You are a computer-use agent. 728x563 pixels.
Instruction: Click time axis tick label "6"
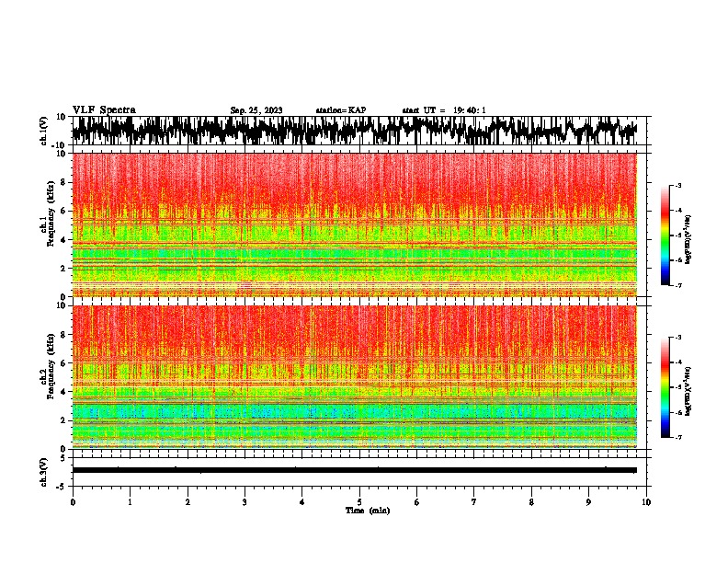click(417, 502)
